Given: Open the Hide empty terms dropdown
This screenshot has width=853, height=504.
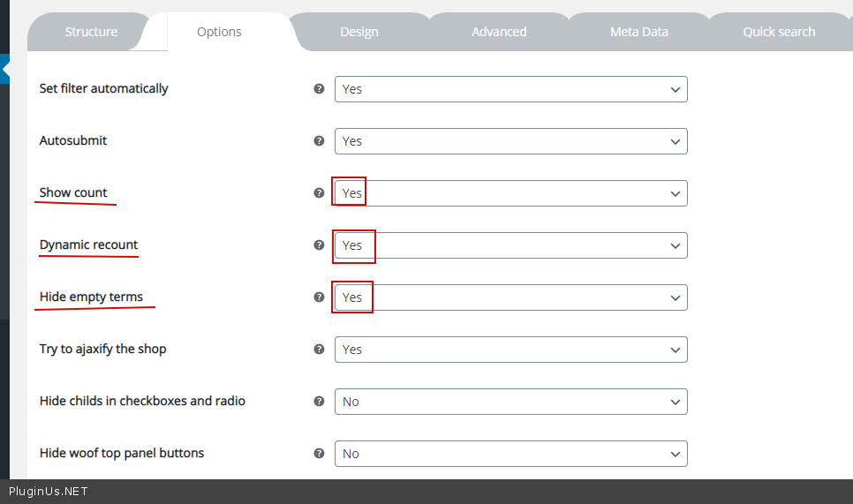Looking at the screenshot, I should coord(510,297).
